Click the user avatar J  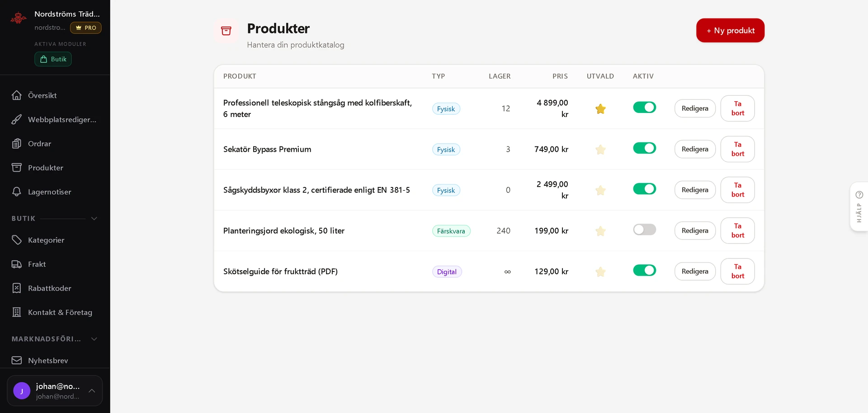point(22,391)
